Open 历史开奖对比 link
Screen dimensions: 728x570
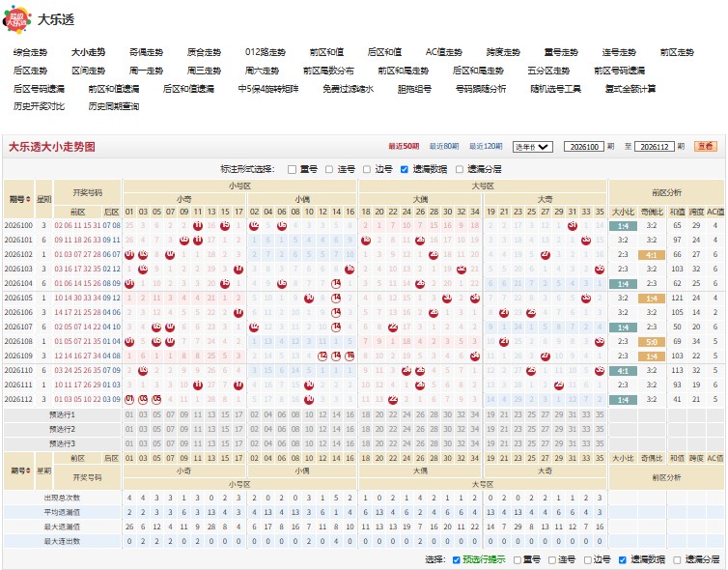click(39, 106)
